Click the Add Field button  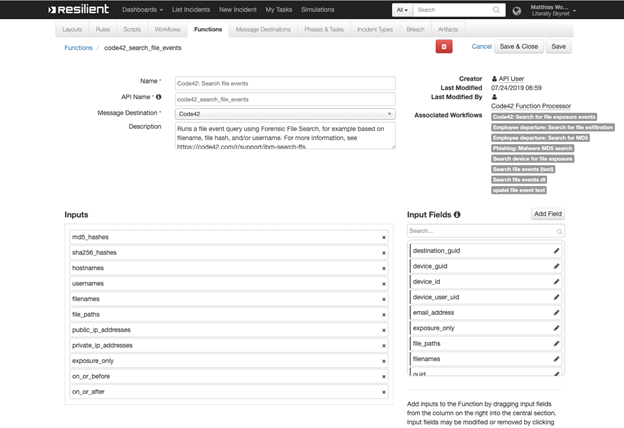coord(548,214)
